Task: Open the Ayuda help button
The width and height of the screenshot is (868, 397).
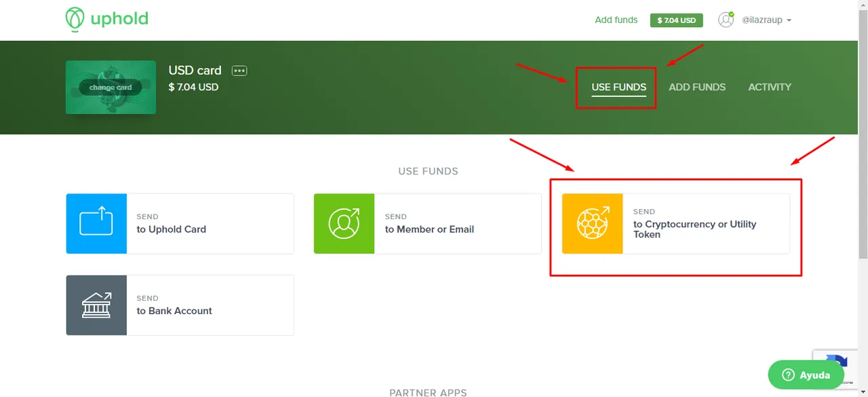Action: pyautogui.click(x=806, y=375)
